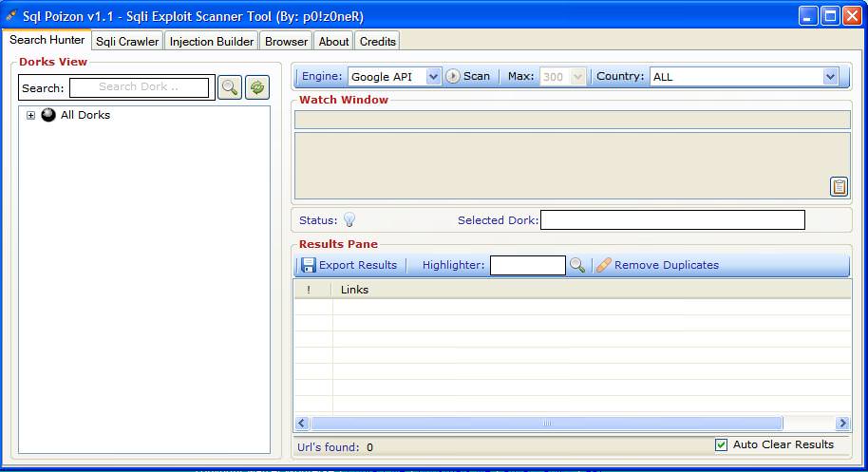868x472 pixels.
Task: Click the results scroll right arrow
Action: coord(842,424)
